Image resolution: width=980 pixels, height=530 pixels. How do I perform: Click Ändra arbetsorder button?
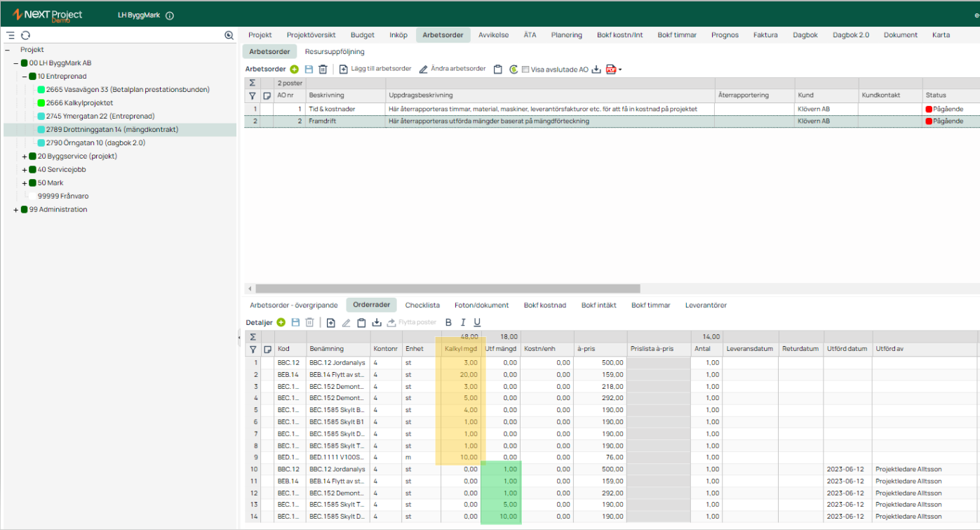[x=452, y=69]
